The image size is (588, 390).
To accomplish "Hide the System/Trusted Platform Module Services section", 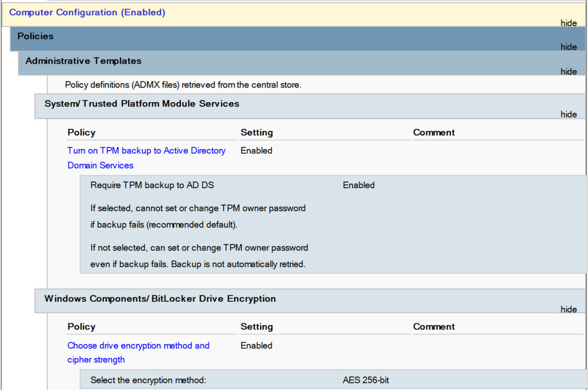I will tap(568, 114).
